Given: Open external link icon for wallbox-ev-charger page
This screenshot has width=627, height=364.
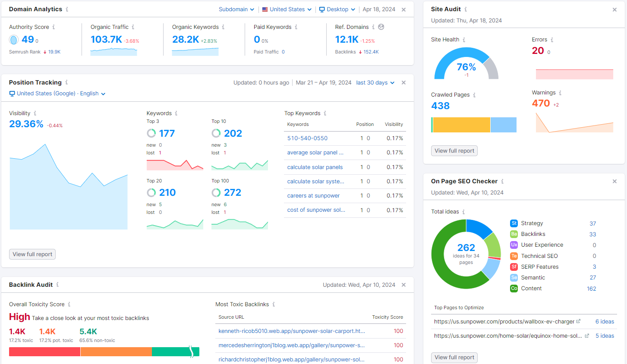Looking at the screenshot, I should pos(578,321).
